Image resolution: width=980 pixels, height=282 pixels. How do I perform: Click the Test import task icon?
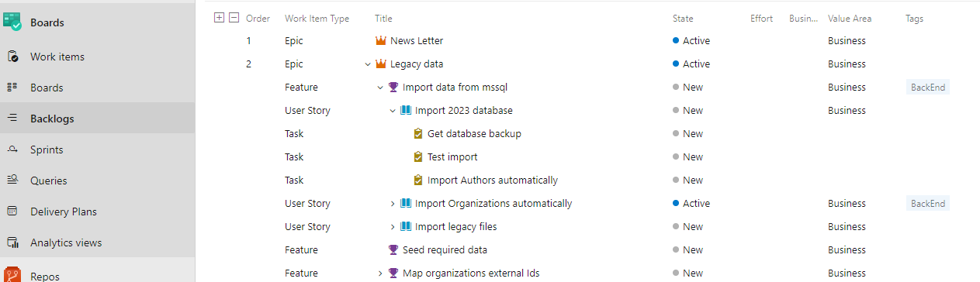418,156
